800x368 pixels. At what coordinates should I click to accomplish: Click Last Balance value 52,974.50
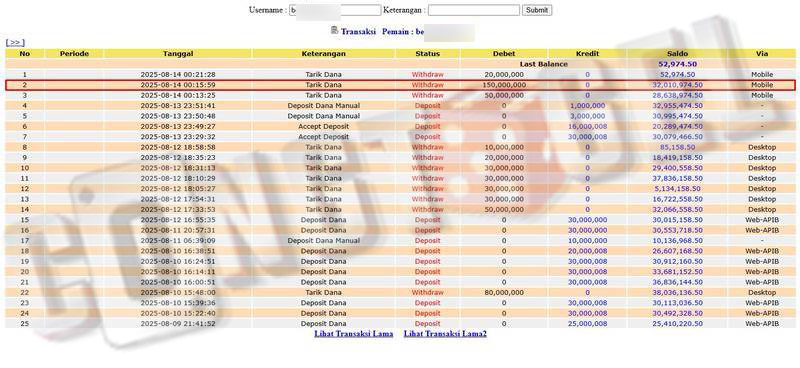click(678, 64)
